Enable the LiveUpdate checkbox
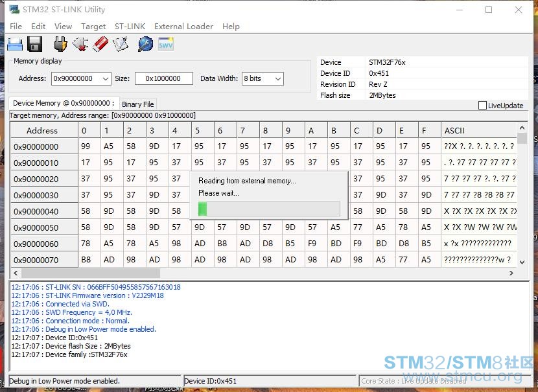The image size is (538, 392). tap(482, 105)
